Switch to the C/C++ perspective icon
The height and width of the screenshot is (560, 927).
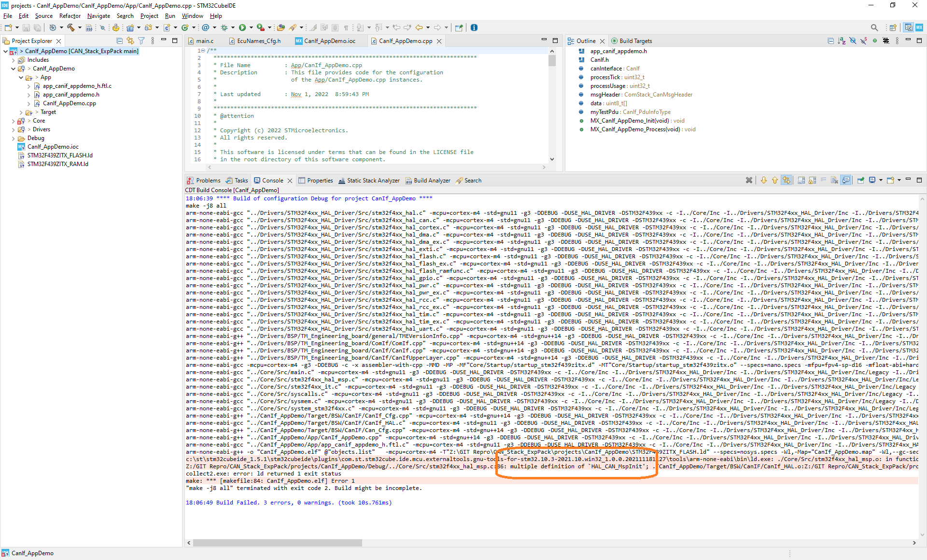click(x=909, y=28)
